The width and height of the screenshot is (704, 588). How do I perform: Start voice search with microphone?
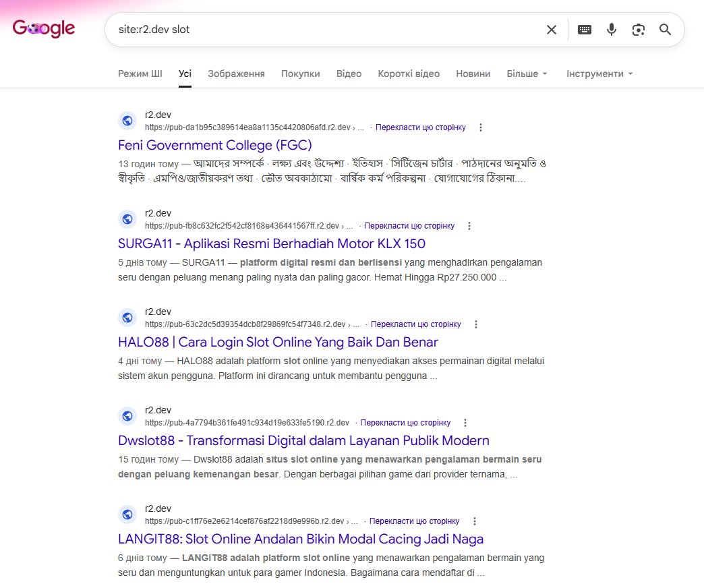[x=611, y=30]
